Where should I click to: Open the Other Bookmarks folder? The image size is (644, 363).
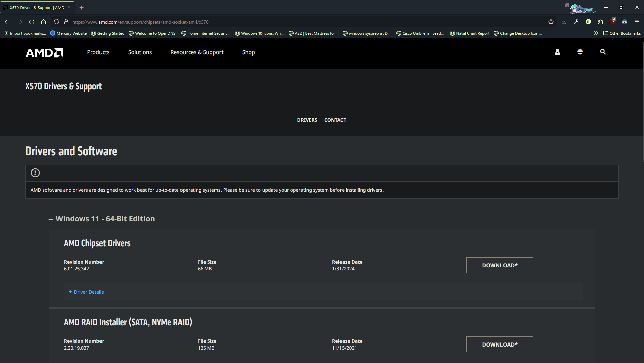point(622,33)
